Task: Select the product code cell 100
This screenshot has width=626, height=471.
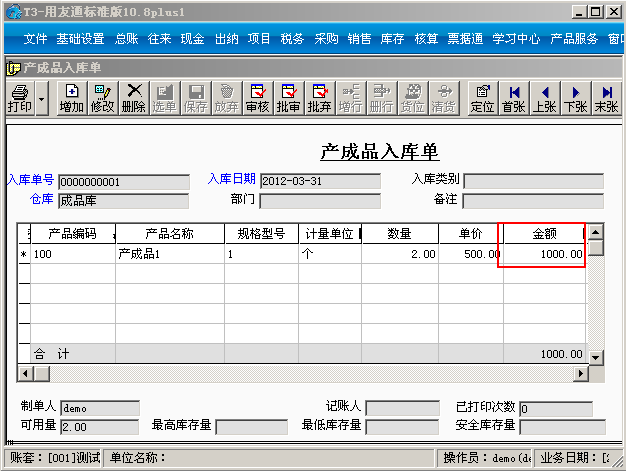Action: [73, 254]
